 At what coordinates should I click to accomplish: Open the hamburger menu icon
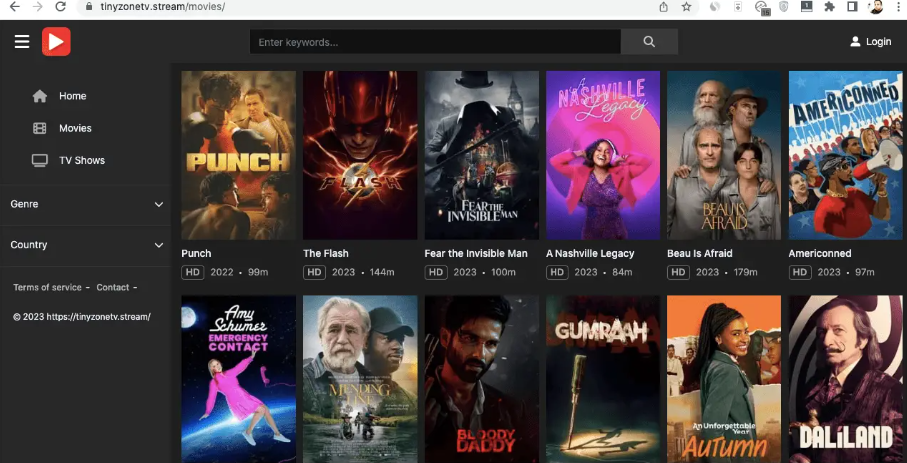pos(22,42)
